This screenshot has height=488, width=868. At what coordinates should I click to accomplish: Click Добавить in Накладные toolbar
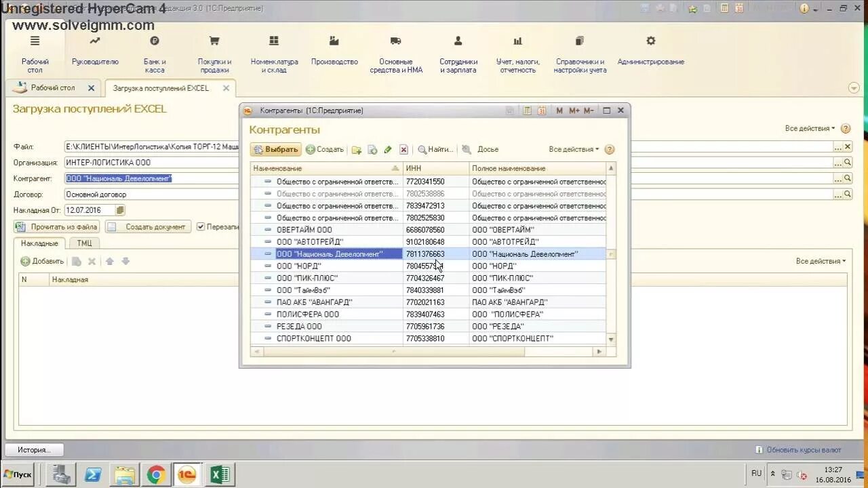pos(42,261)
